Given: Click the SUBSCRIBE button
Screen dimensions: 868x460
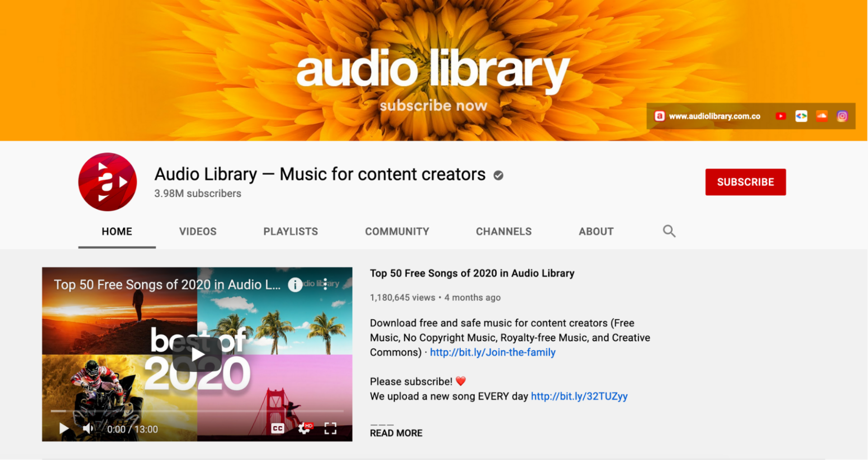Looking at the screenshot, I should pos(745,182).
